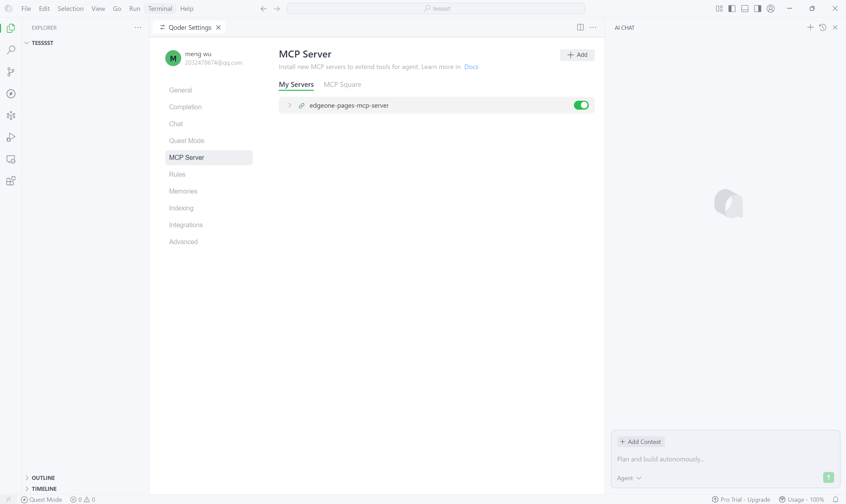Toggle the primary sidebar layout button
The width and height of the screenshot is (846, 504).
[x=732, y=9]
